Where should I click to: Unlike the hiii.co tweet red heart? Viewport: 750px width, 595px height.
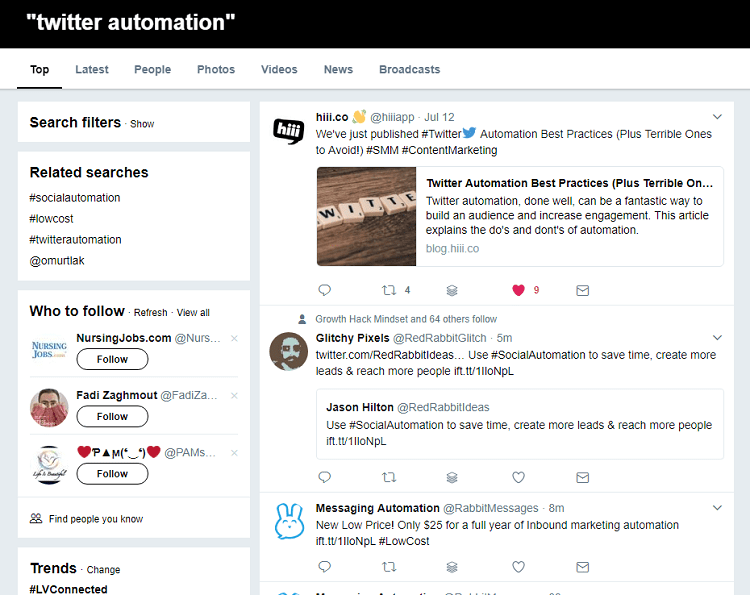tap(518, 290)
